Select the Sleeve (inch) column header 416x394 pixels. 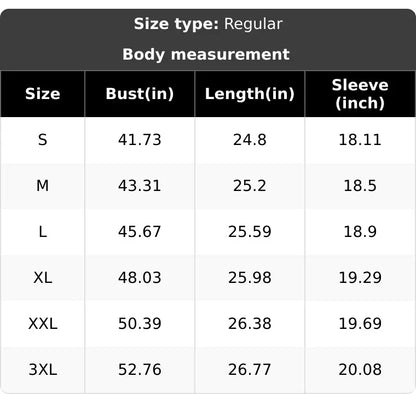[360, 94]
